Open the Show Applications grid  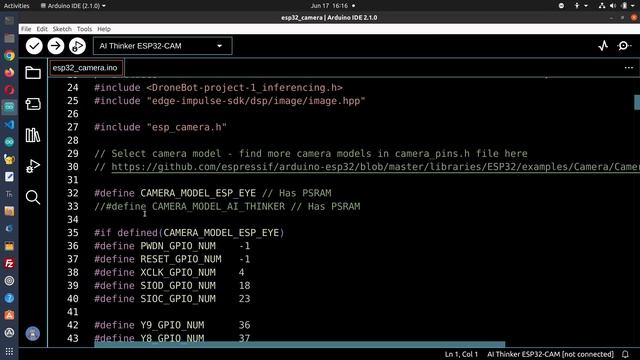pyautogui.click(x=9, y=351)
